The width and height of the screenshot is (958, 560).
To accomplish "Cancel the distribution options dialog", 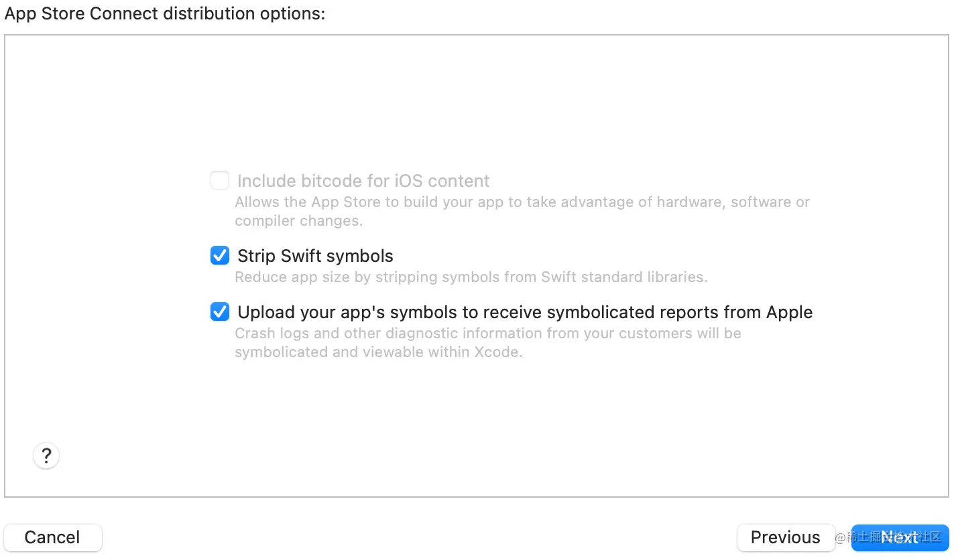I will pyautogui.click(x=53, y=537).
